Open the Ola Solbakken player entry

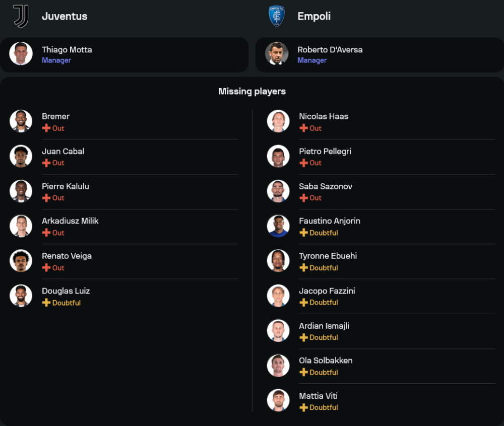coord(381,366)
